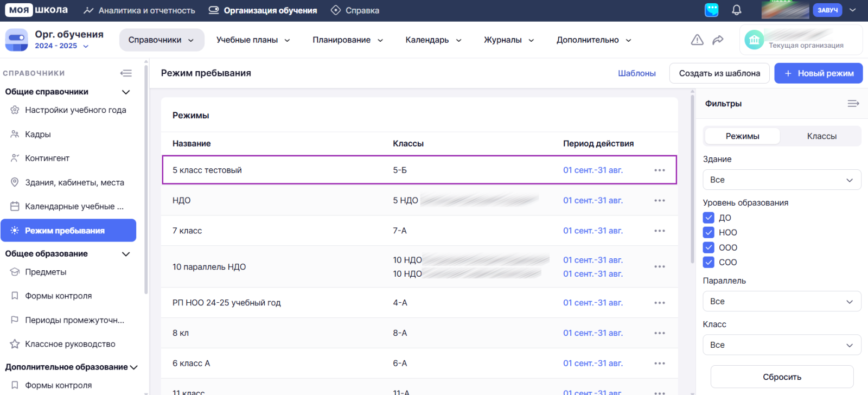Click the current organization building icon
Image resolution: width=868 pixels, height=395 pixels.
pyautogui.click(x=754, y=40)
